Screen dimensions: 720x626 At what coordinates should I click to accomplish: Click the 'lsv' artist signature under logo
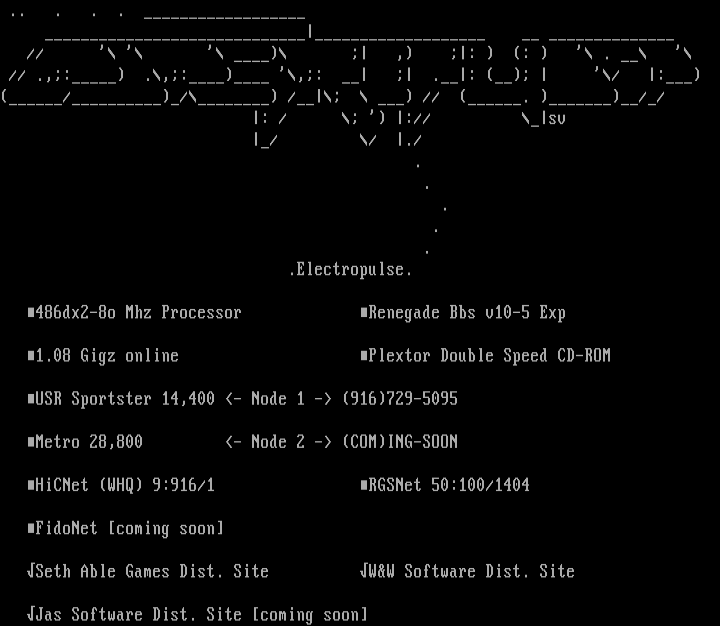click(553, 118)
